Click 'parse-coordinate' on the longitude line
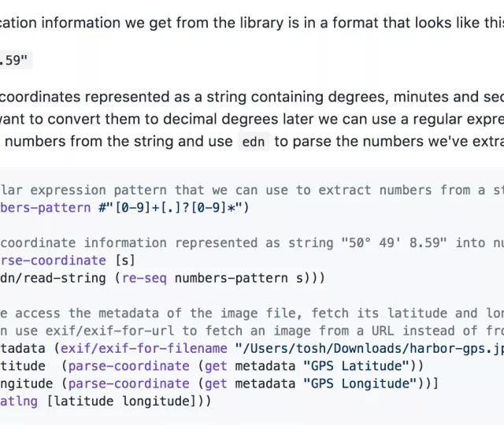The image size is (504, 437). (129, 383)
